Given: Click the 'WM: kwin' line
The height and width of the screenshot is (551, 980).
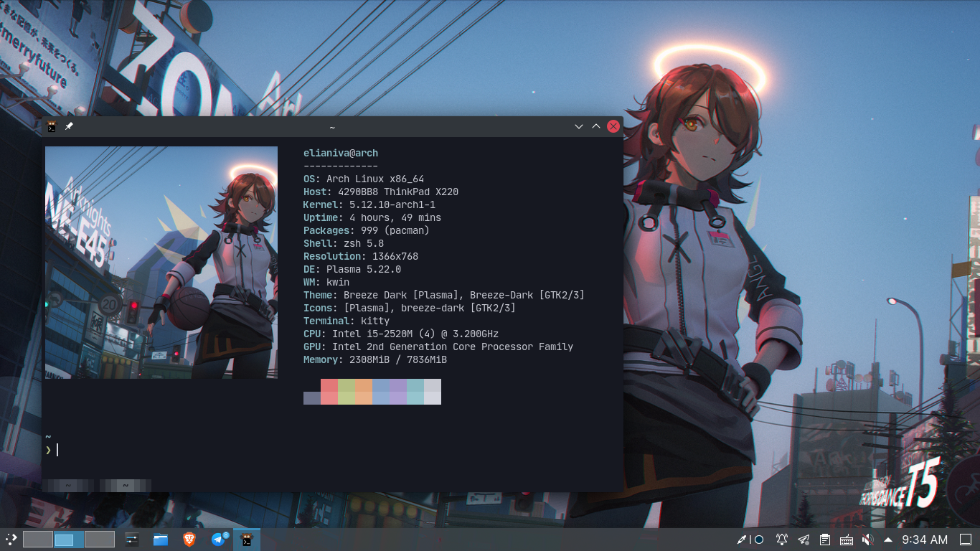Looking at the screenshot, I should (326, 282).
